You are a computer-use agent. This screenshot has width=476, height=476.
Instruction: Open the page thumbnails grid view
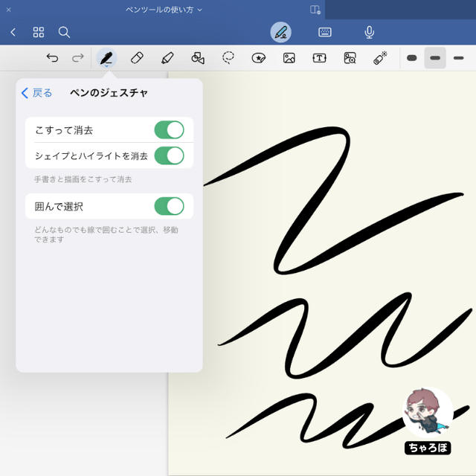(39, 32)
